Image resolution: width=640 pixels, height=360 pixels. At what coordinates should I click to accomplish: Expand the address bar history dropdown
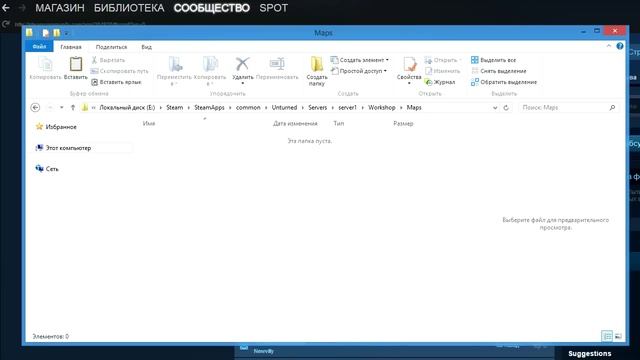tap(495, 108)
